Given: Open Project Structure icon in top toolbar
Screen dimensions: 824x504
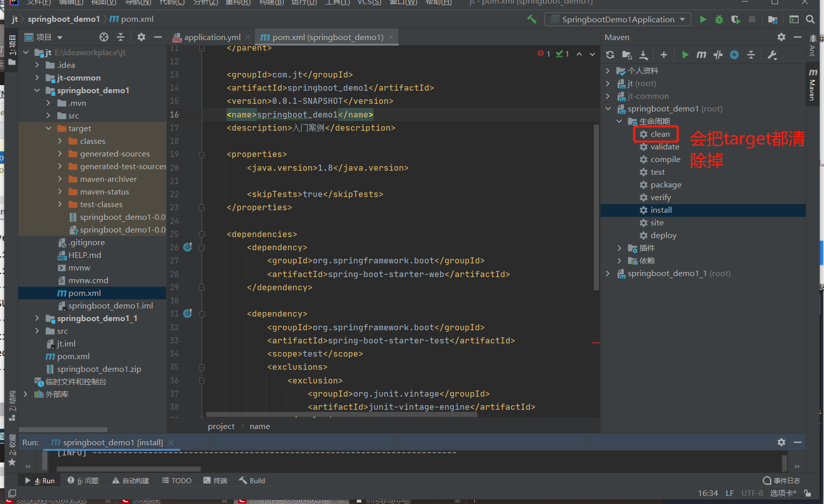Looking at the screenshot, I should tap(773, 19).
